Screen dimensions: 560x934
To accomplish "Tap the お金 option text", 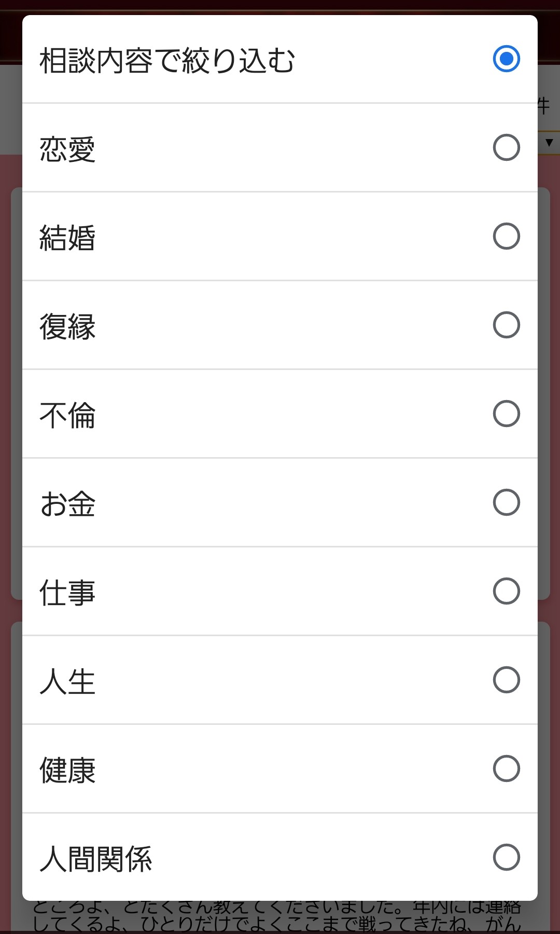I will pos(67,504).
